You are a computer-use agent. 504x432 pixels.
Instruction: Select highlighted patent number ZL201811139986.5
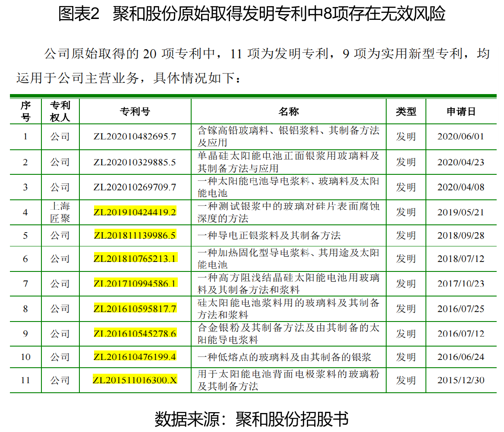135,235
